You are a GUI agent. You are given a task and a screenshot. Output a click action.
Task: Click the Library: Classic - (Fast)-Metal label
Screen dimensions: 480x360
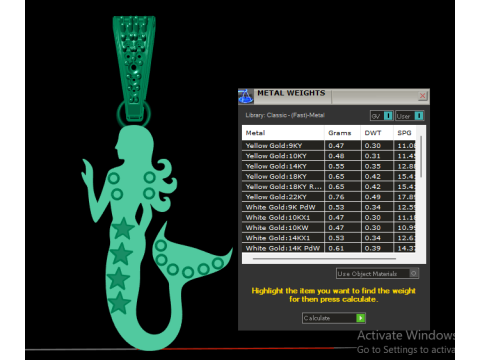click(285, 115)
